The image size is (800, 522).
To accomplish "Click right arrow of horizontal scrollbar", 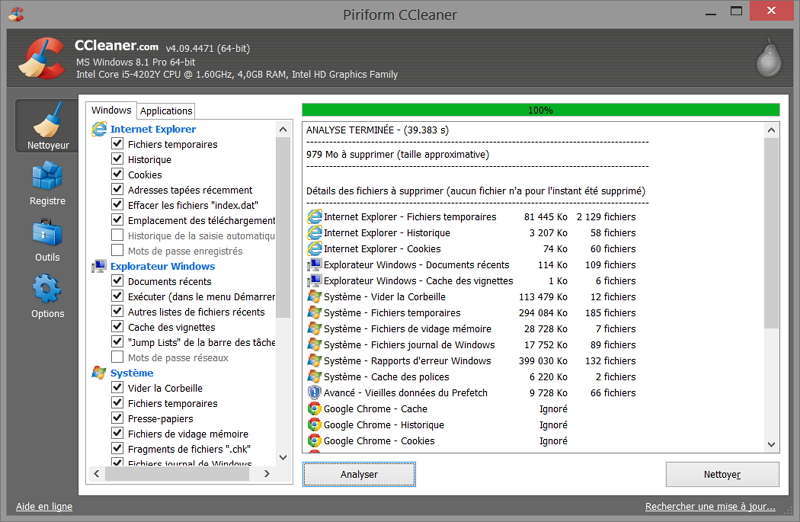I will point(267,474).
